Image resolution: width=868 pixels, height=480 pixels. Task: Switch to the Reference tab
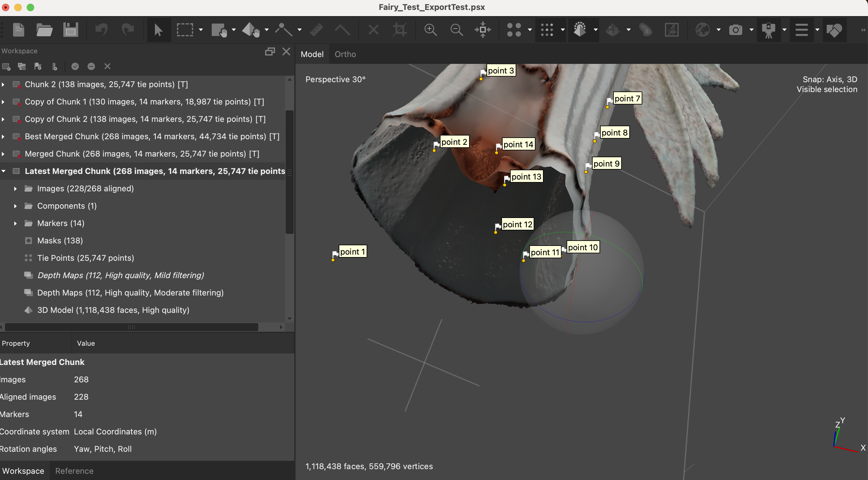(x=74, y=471)
